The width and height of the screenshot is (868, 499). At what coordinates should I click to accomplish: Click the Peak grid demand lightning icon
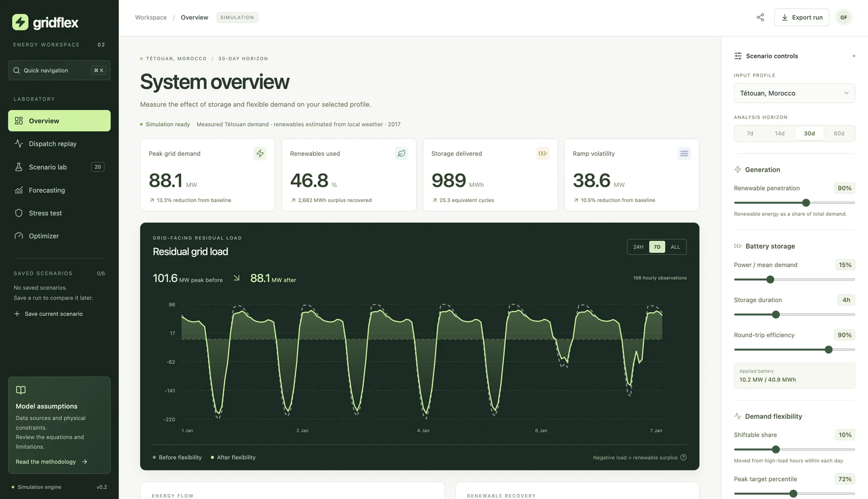[260, 154]
